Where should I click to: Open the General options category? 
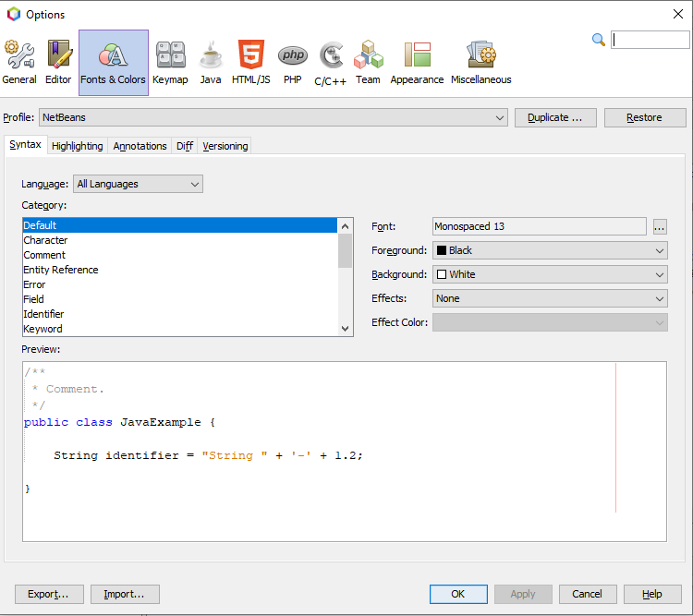click(19, 63)
